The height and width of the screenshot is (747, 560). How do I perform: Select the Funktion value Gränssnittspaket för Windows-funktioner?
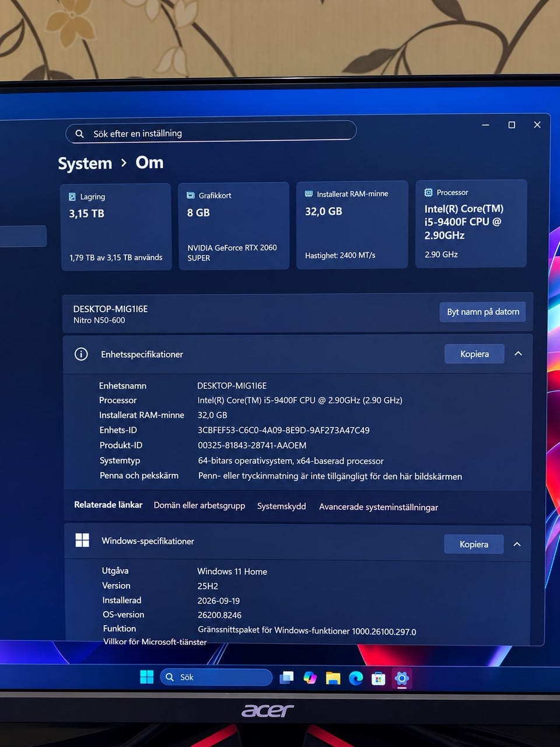tap(307, 631)
